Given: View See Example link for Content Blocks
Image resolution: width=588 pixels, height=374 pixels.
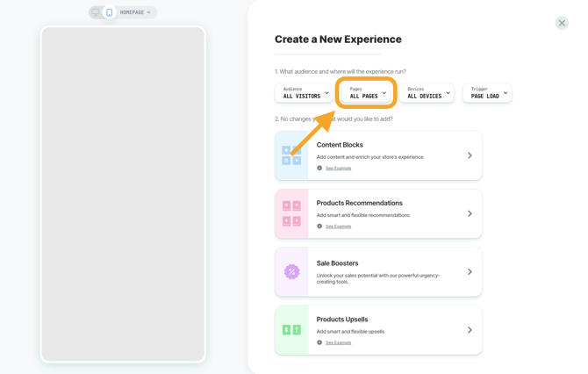Looking at the screenshot, I should pos(338,168).
